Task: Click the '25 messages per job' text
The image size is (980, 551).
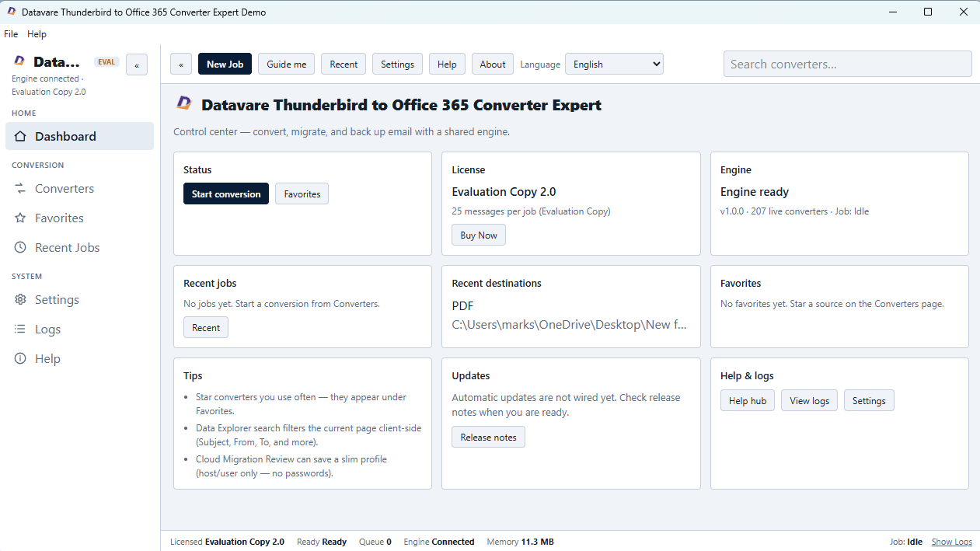Action: (531, 211)
